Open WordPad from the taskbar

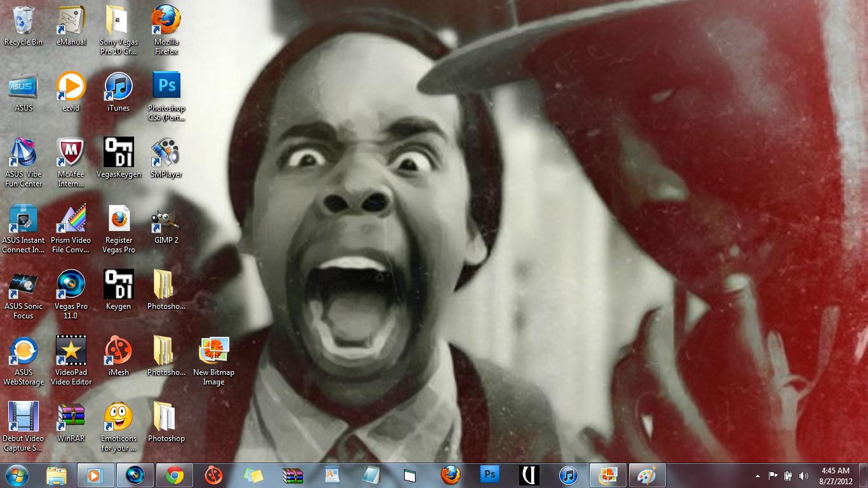332,475
